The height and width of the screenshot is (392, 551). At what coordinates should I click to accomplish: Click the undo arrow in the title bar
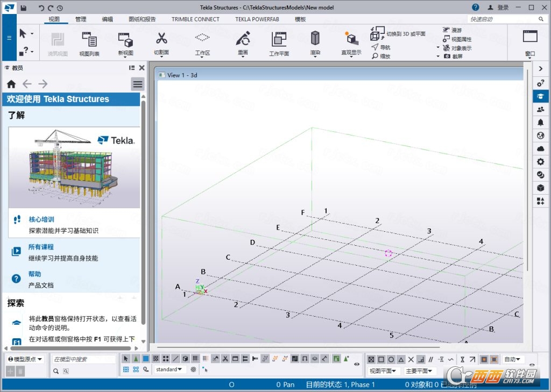[41, 8]
